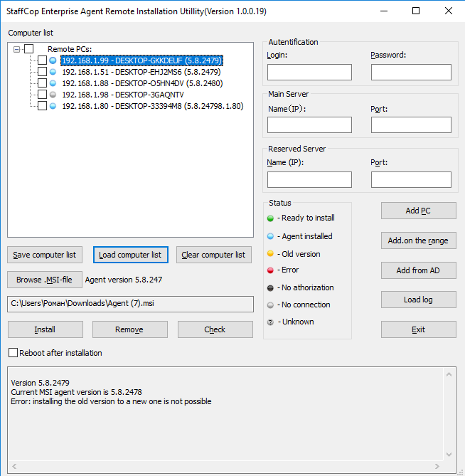Collapse the Remote PCs tree node
Viewport: 465px width, 476px height.
17,49
